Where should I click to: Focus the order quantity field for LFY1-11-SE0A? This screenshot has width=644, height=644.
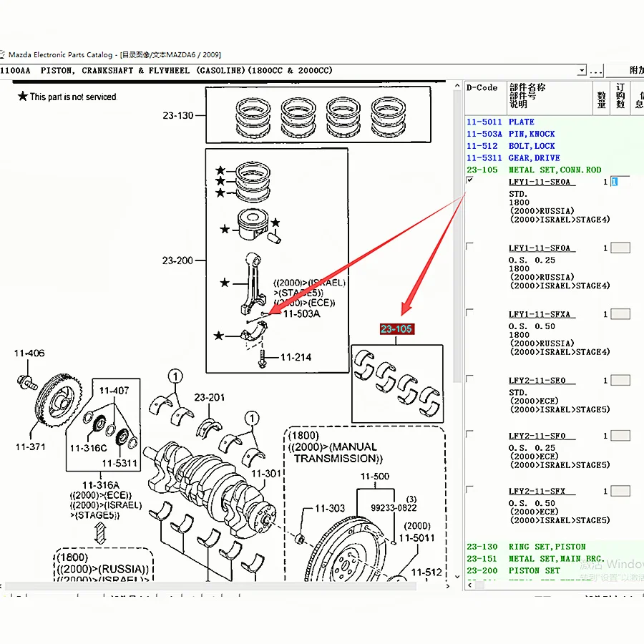620,182
